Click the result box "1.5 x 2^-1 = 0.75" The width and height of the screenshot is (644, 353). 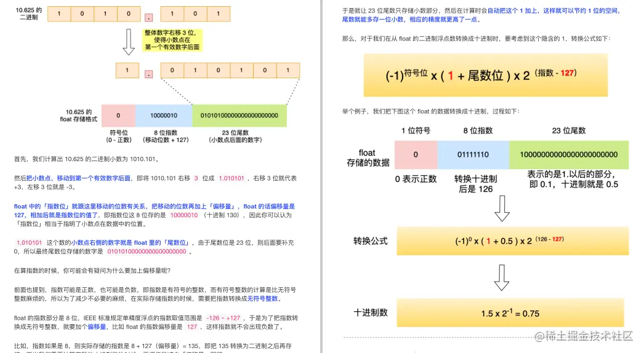510,313
